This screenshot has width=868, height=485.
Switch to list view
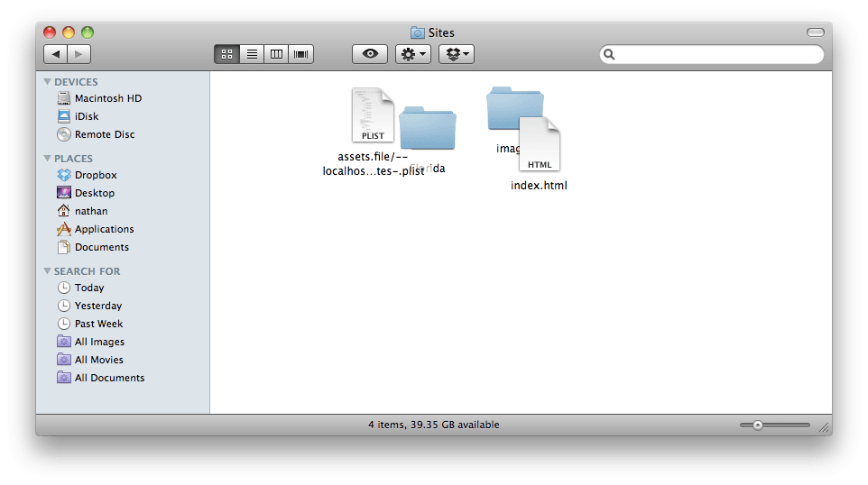click(252, 54)
